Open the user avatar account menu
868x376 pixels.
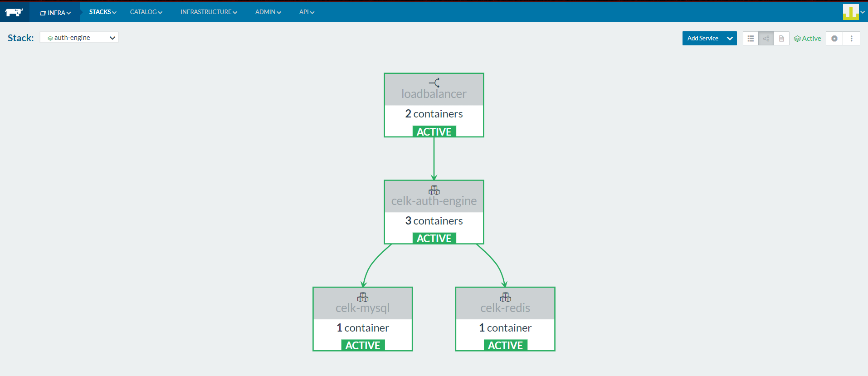click(853, 12)
